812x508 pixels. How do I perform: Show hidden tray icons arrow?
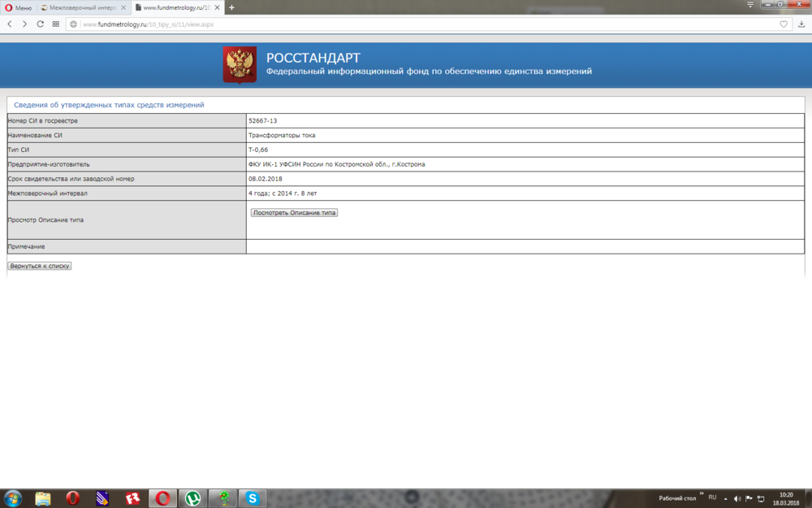pyautogui.click(x=725, y=498)
